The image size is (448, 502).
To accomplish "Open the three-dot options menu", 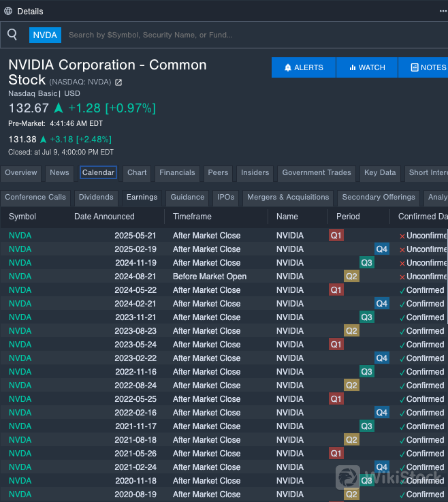I will click(x=443, y=11).
